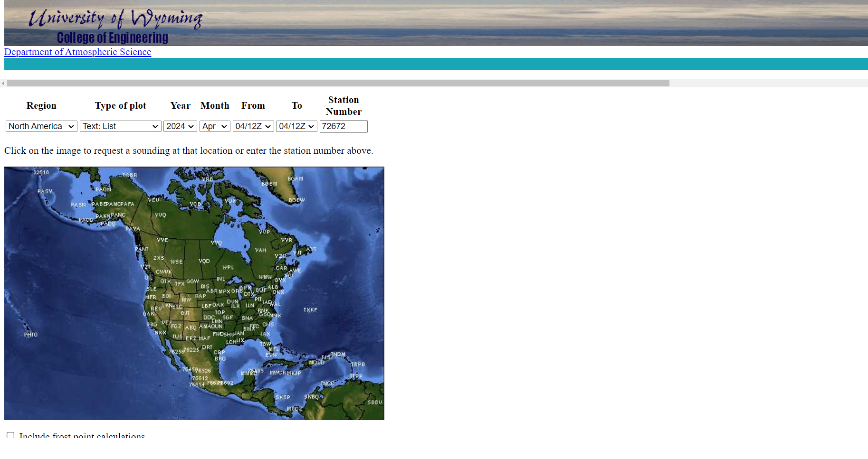The width and height of the screenshot is (868, 459).
Task: Open the Month dropdown showing Apr
Action: [215, 126]
